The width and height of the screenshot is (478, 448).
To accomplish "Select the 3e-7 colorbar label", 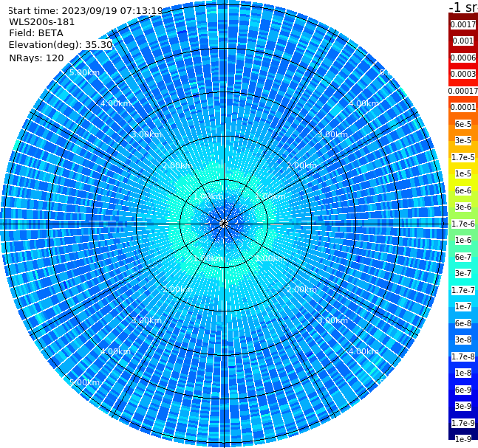I will (x=463, y=273).
